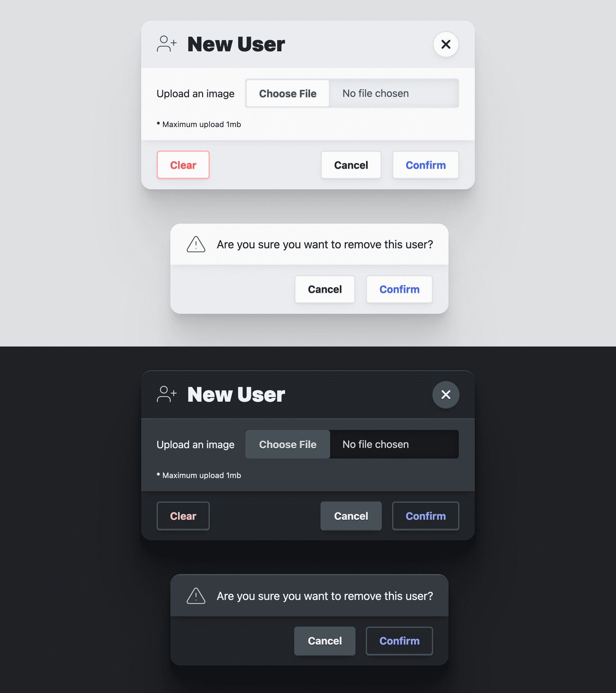Click Clear button to reset user form
The width and height of the screenshot is (616, 693).
183,165
